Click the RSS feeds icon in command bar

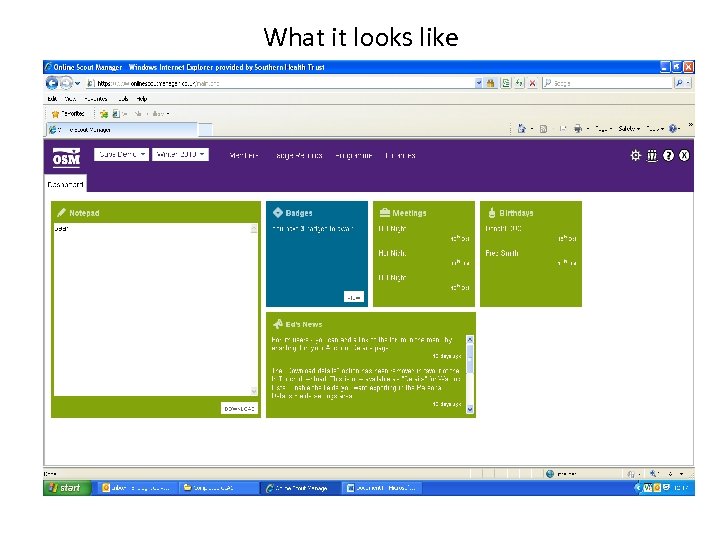tap(543, 129)
